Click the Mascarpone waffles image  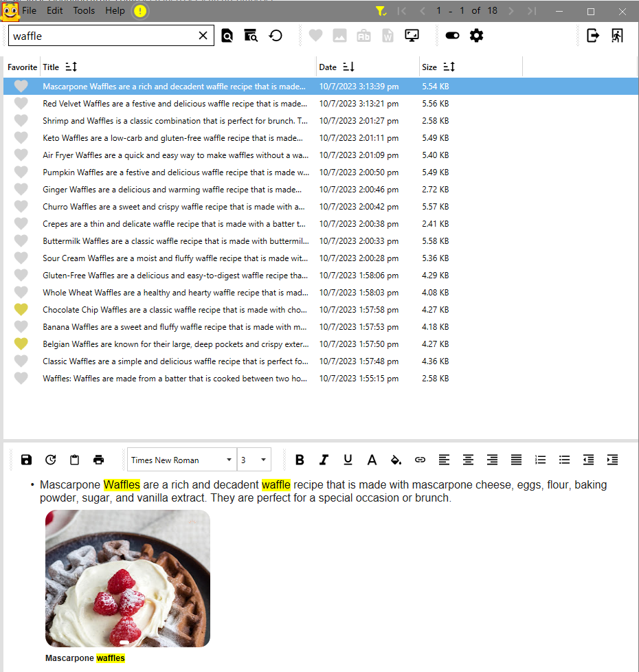[128, 578]
